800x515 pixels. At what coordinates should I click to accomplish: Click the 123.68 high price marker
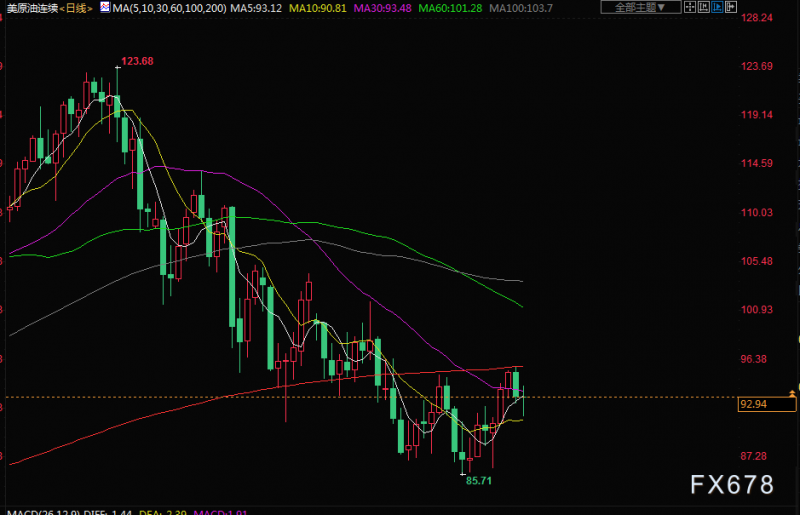[137, 61]
